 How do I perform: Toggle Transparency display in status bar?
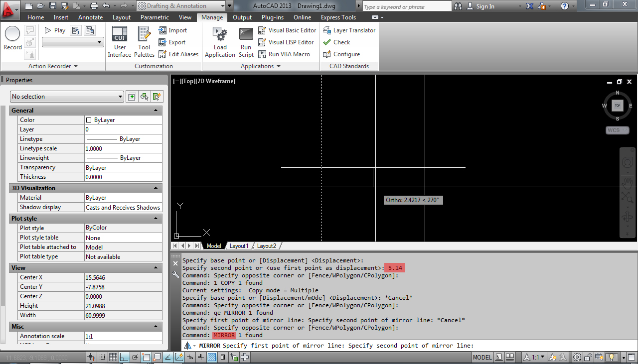(212, 357)
